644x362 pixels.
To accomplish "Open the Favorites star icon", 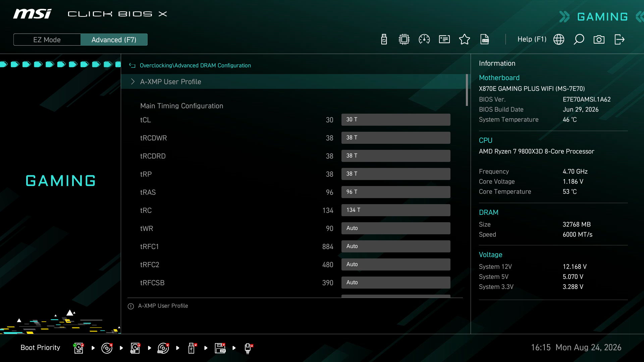I will click(x=465, y=40).
